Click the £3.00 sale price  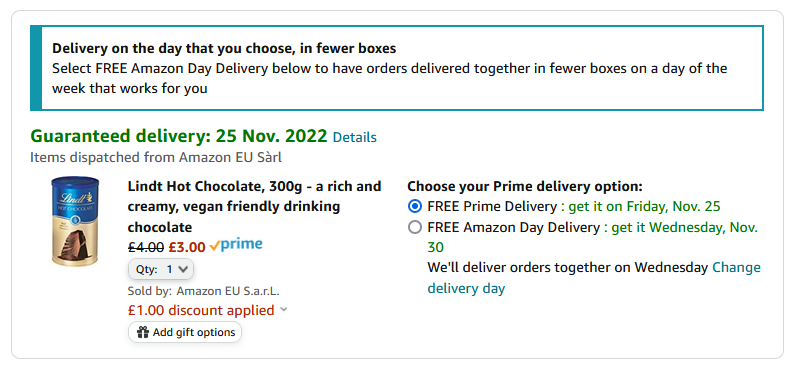coord(187,247)
